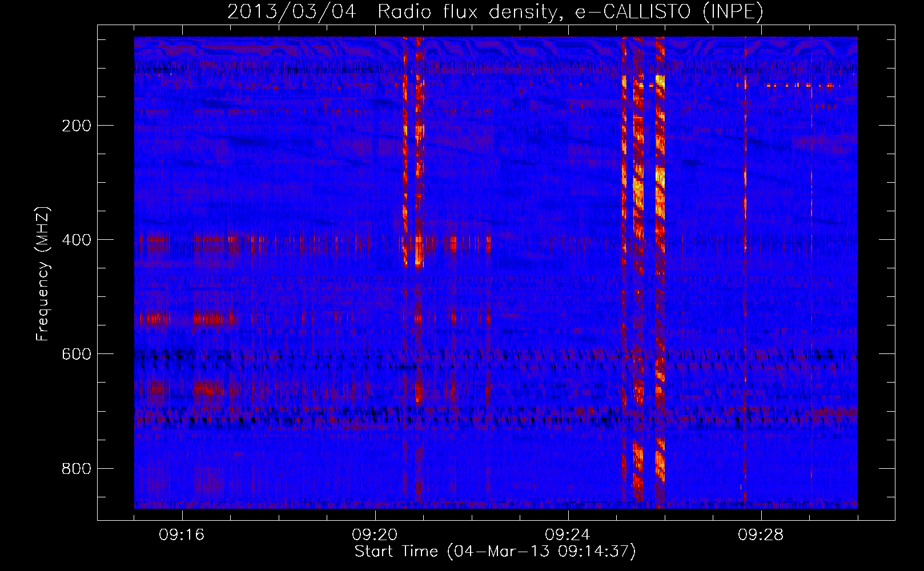Image resolution: width=924 pixels, height=571 pixels.
Task: Click the 200 frequency axis label
Action: click(76, 126)
